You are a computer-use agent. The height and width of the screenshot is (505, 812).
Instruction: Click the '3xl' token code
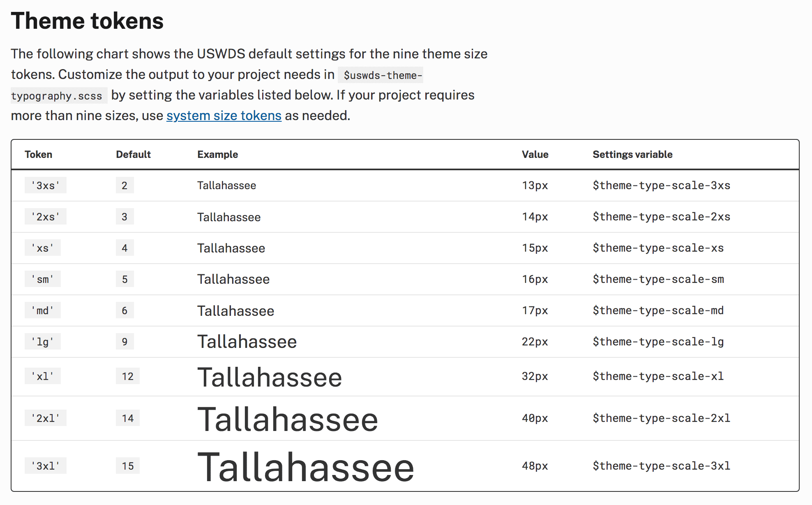click(45, 466)
